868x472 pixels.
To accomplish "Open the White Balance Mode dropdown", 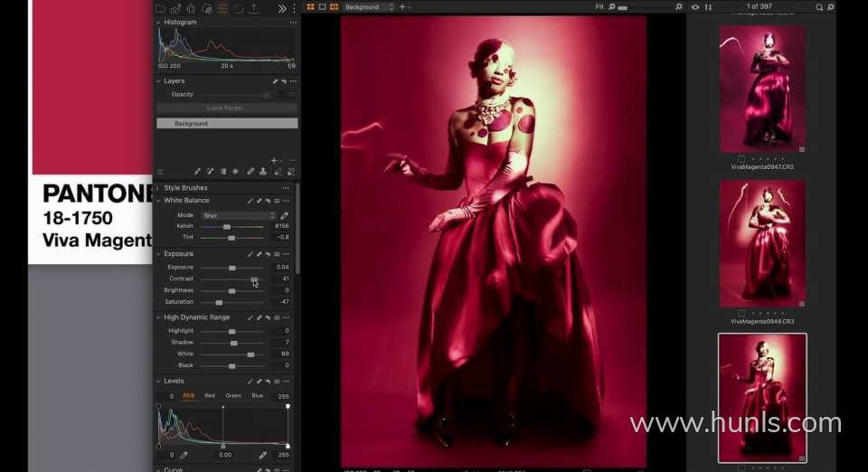I will [239, 215].
